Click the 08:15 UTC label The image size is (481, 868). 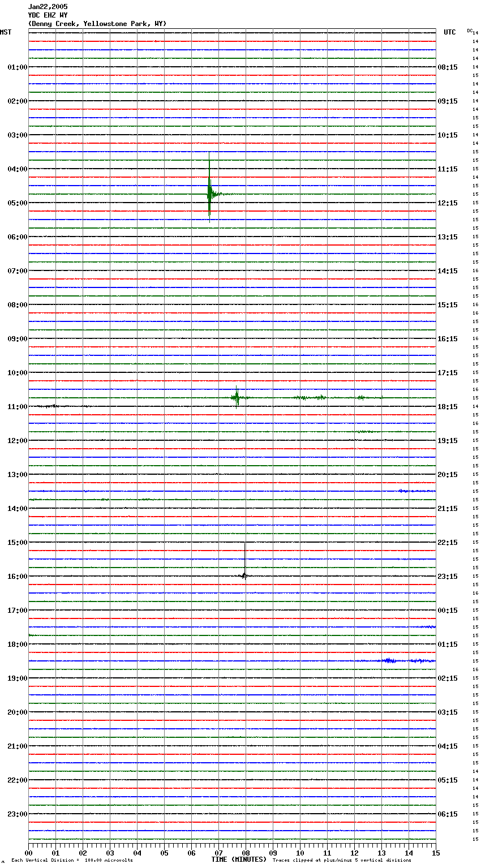(x=448, y=67)
